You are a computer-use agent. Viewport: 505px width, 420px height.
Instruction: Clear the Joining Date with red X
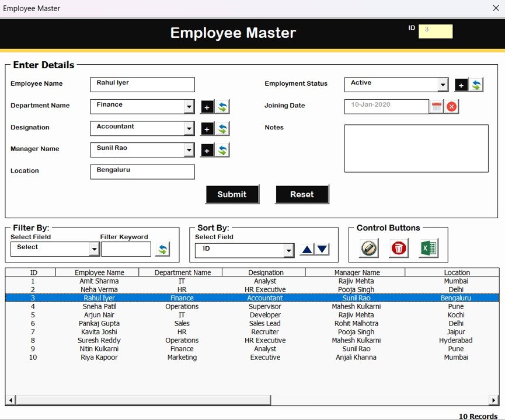click(x=452, y=107)
